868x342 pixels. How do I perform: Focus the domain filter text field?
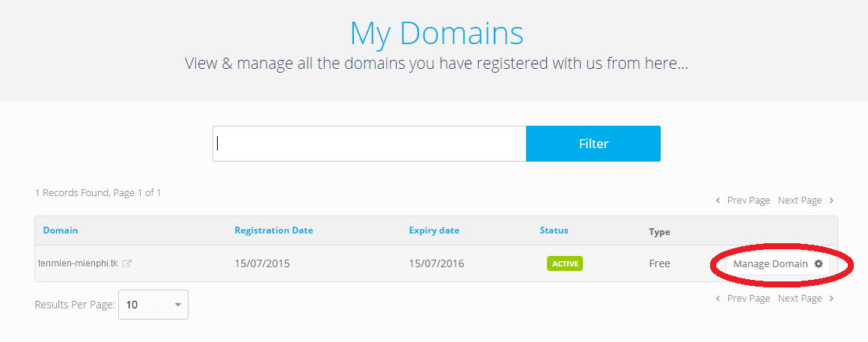tap(369, 144)
